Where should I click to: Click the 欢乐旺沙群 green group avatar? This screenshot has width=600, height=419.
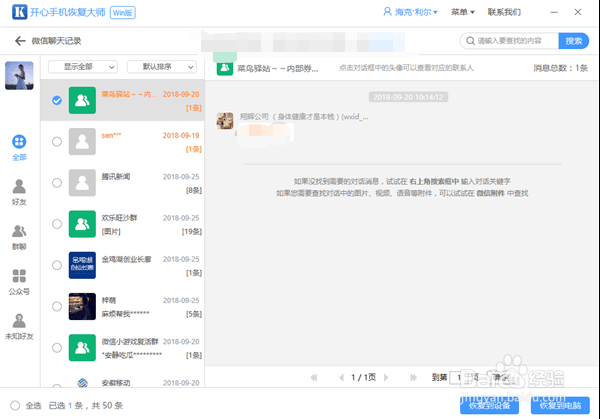tap(82, 224)
